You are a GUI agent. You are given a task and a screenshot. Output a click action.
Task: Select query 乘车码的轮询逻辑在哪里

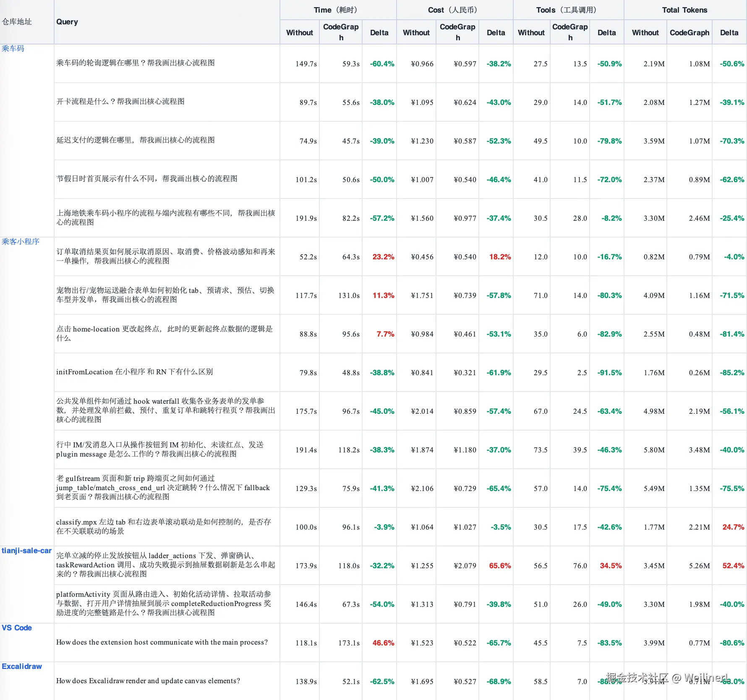(136, 63)
